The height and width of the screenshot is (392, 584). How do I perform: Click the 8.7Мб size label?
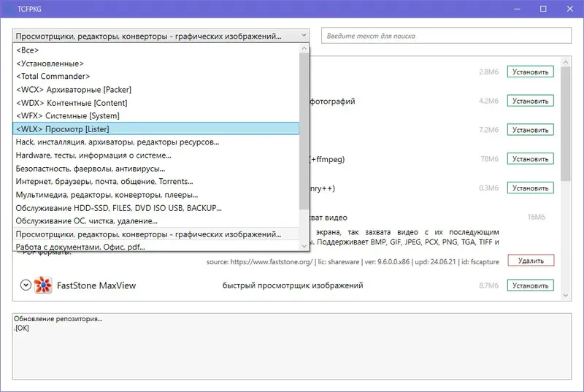click(x=488, y=285)
